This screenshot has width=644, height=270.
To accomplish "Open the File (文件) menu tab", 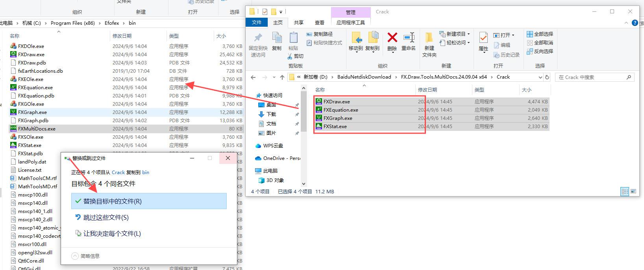I will tap(257, 23).
